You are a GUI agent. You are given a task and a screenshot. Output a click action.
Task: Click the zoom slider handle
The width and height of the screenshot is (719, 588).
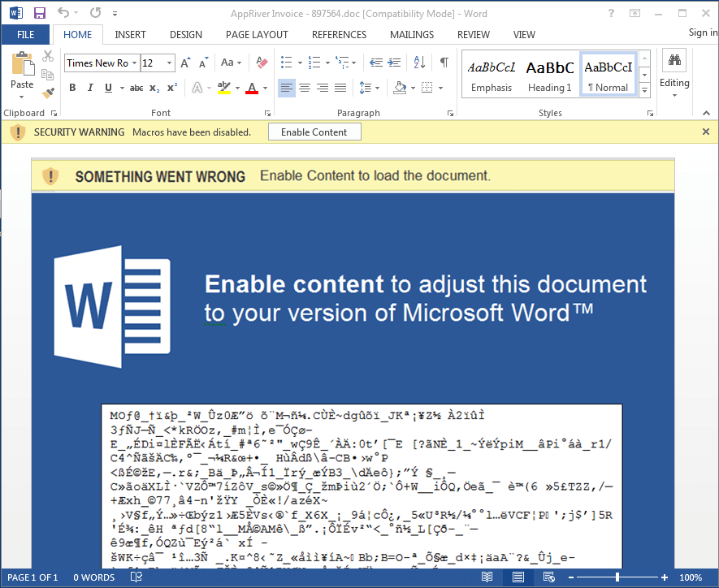tap(617, 577)
